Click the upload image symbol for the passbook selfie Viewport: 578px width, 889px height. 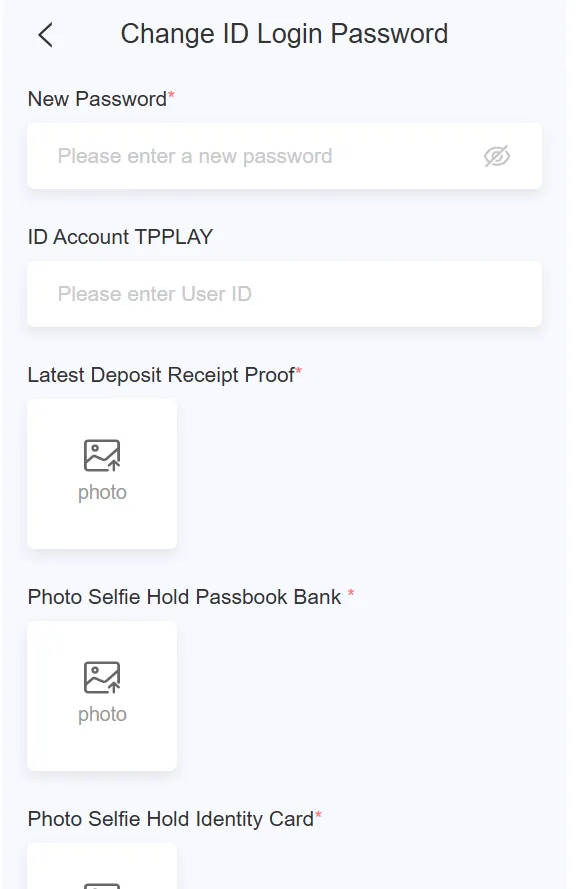point(101,677)
